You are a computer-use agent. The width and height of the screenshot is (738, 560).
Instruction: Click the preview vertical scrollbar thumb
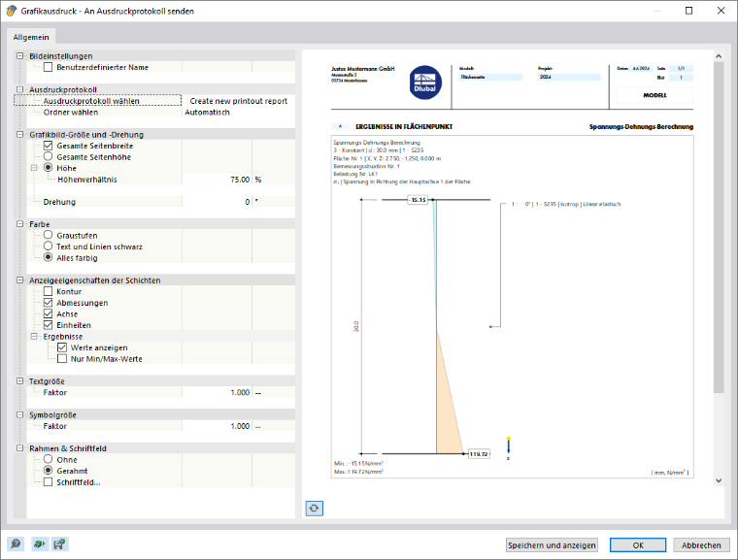[719, 227]
